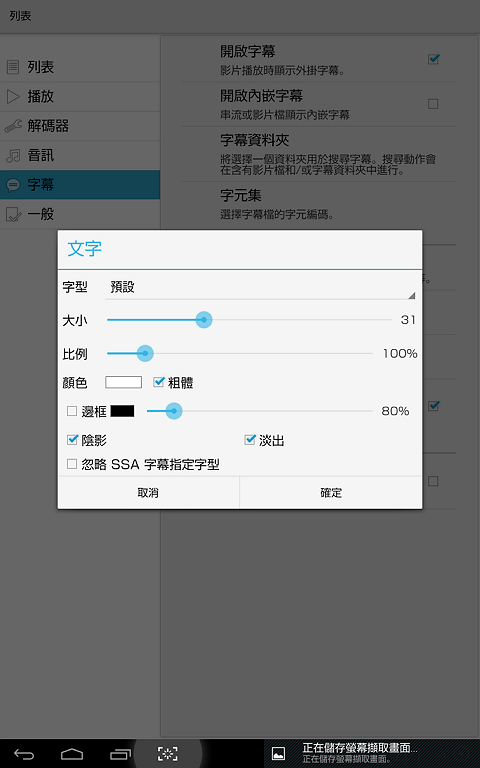This screenshot has height=768, width=480.
Task: Click the white 顏色 text color swatch
Action: (x=123, y=383)
